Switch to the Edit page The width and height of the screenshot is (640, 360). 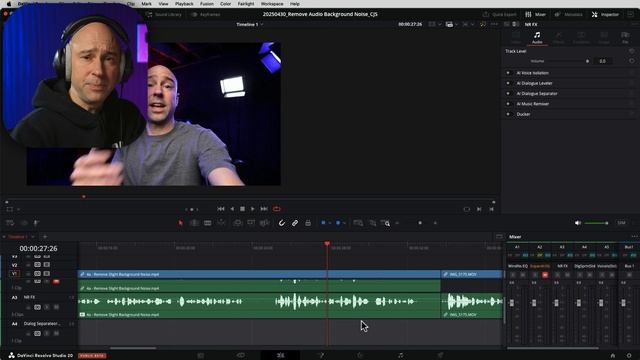click(x=280, y=355)
